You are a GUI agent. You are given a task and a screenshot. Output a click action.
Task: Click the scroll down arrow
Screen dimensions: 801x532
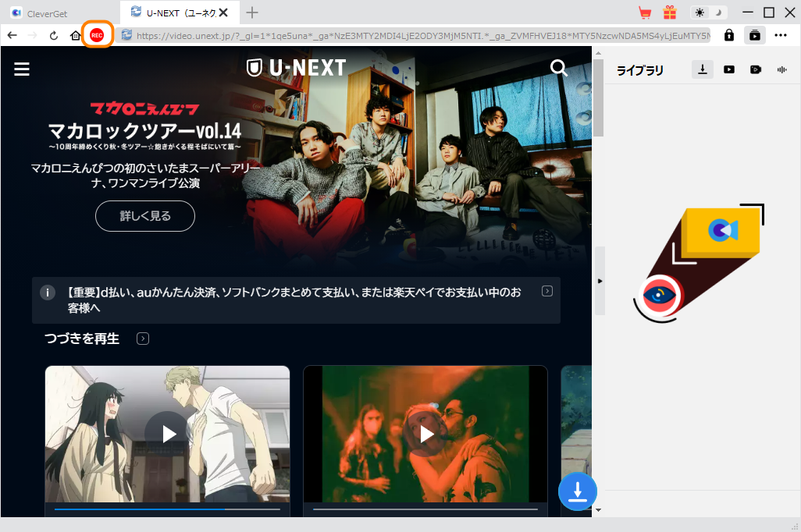point(598,509)
